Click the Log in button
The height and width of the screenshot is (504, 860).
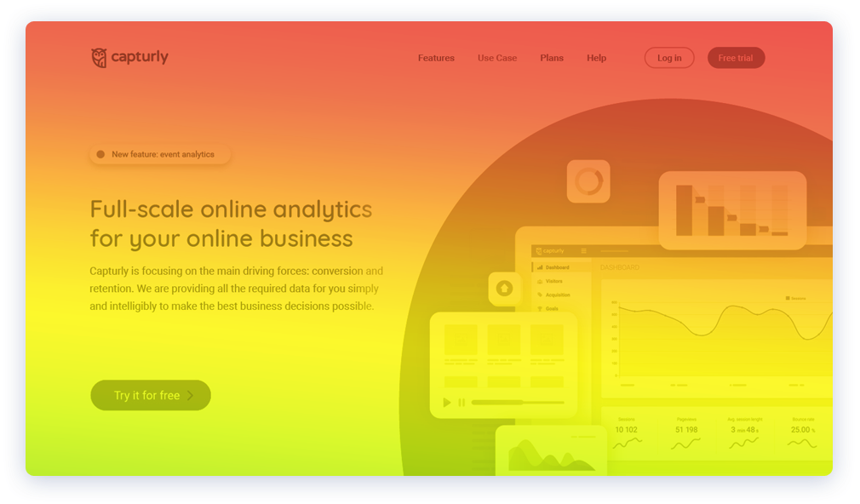click(669, 58)
